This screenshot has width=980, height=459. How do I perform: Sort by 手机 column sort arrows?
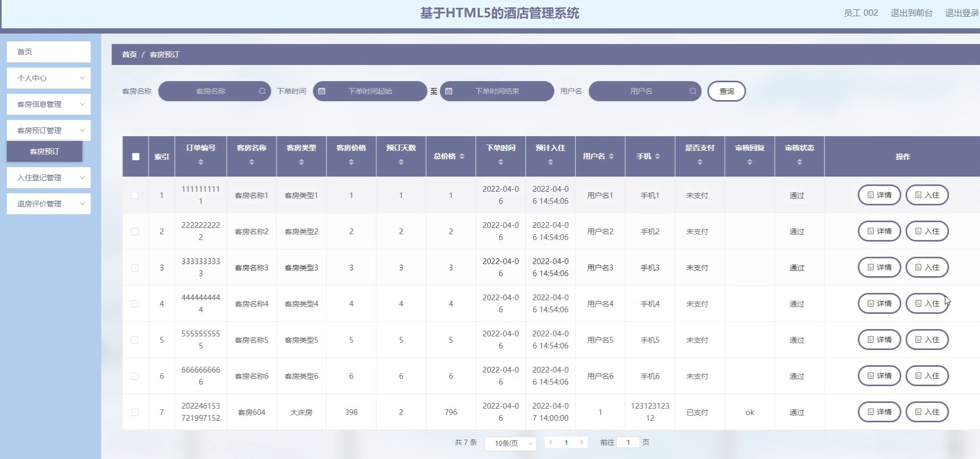657,157
